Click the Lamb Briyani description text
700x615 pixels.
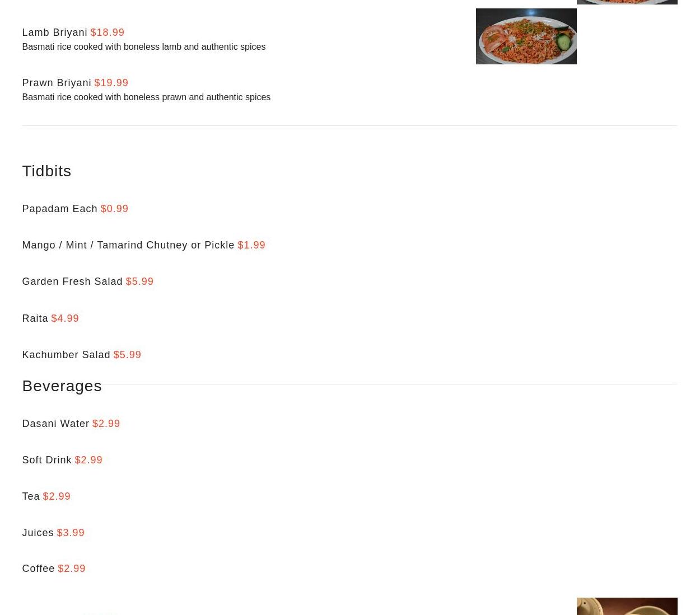click(143, 47)
